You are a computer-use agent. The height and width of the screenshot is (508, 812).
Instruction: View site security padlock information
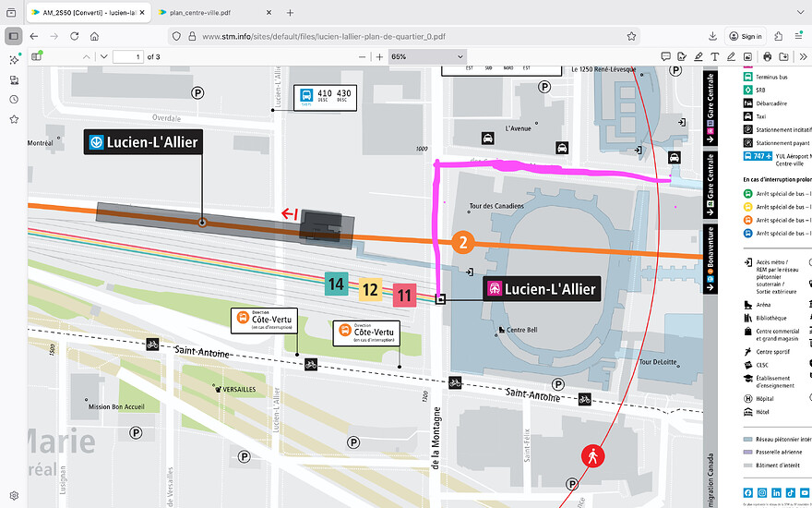click(x=192, y=36)
